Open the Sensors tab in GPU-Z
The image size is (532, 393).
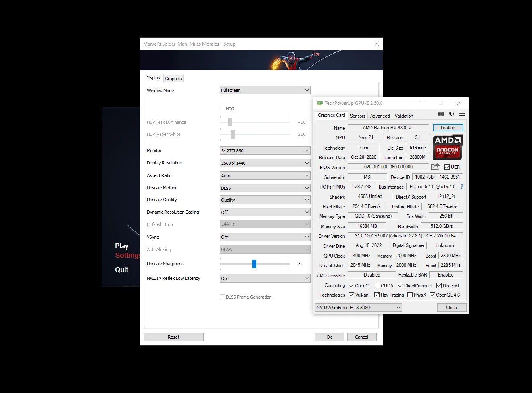tap(358, 116)
